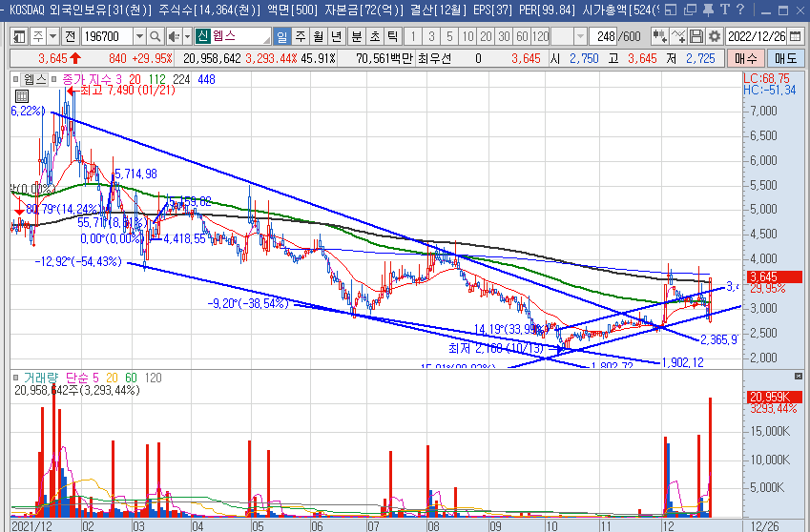Click the 최우선 quote label
Viewport: 810px width, 532px height.
click(x=434, y=58)
